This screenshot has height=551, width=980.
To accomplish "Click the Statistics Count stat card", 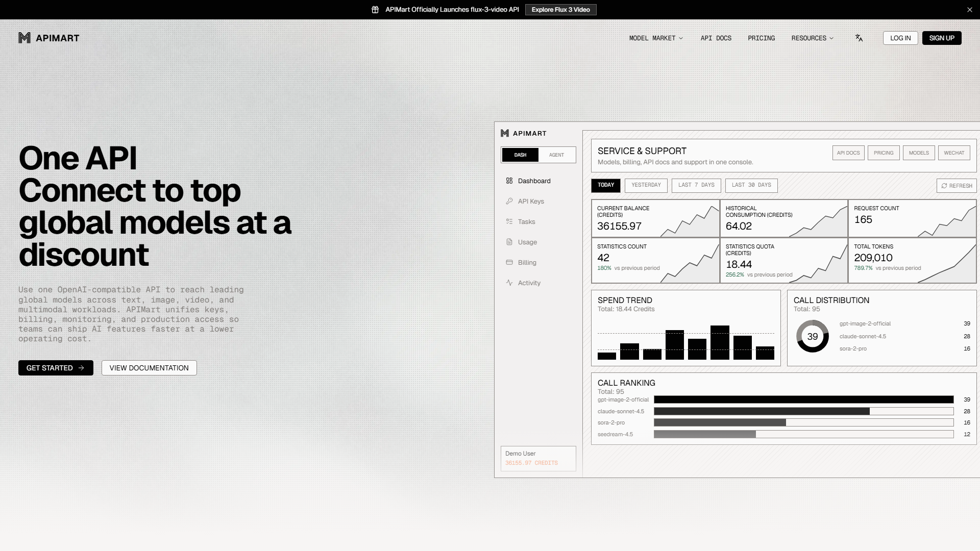I will pyautogui.click(x=655, y=260).
